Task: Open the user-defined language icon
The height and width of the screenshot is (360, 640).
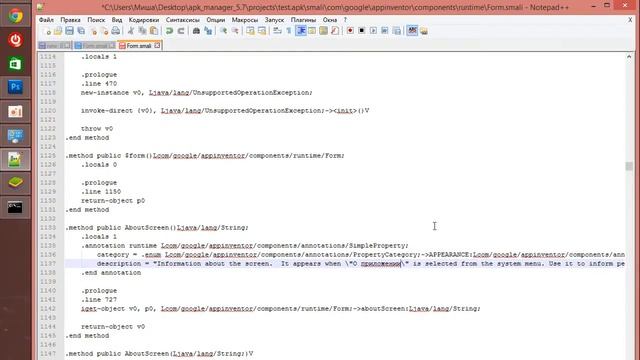Action: coord(312,31)
